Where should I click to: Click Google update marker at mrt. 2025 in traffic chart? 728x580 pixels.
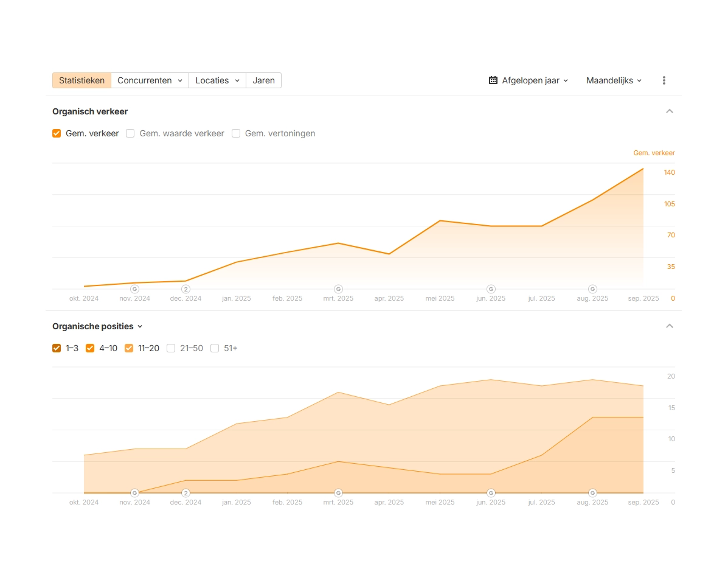point(338,288)
